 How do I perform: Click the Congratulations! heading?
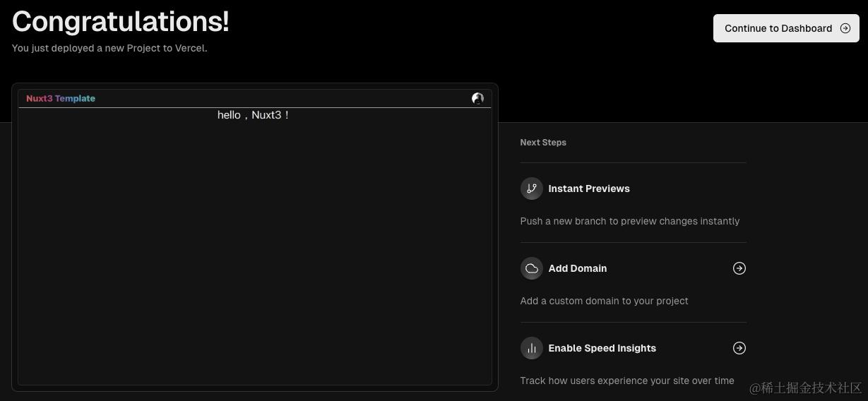point(121,21)
